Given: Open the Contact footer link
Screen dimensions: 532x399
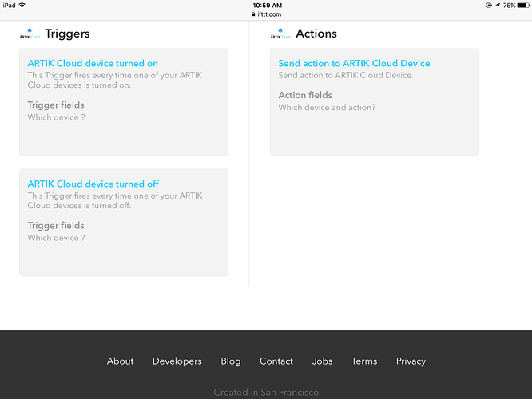Looking at the screenshot, I should pyautogui.click(x=276, y=361).
